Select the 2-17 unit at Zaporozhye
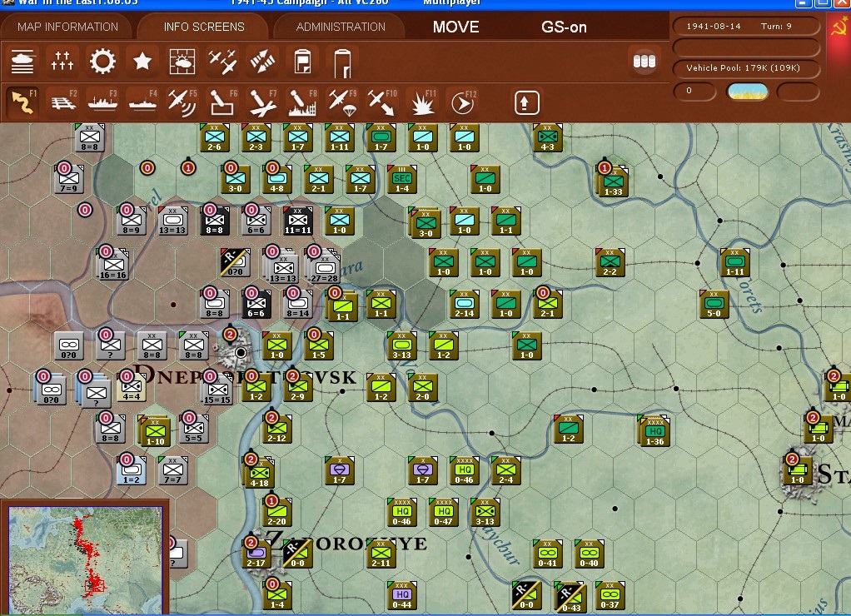Viewport: 851px width, 616px height. click(x=256, y=554)
